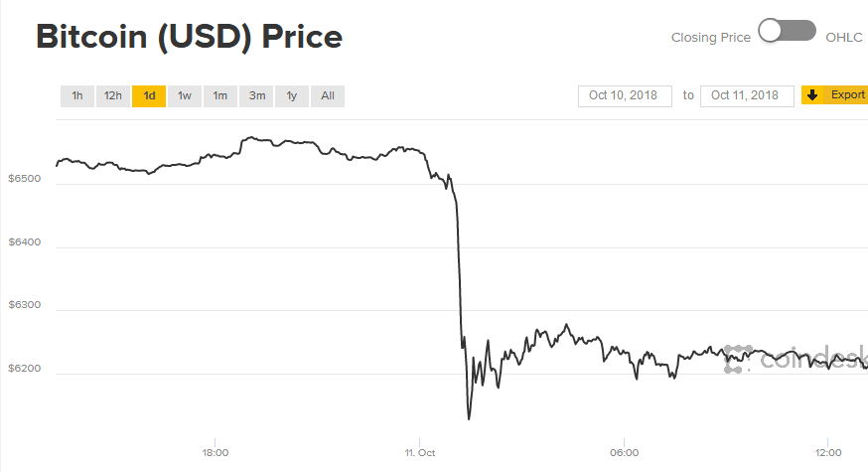
Task: Open the Oct 10, 2018 start date field
Action: pyautogui.click(x=625, y=95)
